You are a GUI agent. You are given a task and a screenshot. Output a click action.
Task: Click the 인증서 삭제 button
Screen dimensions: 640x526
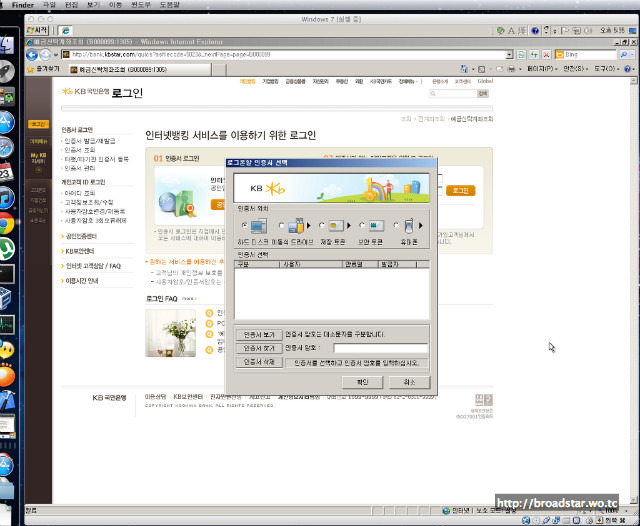[x=259, y=362]
